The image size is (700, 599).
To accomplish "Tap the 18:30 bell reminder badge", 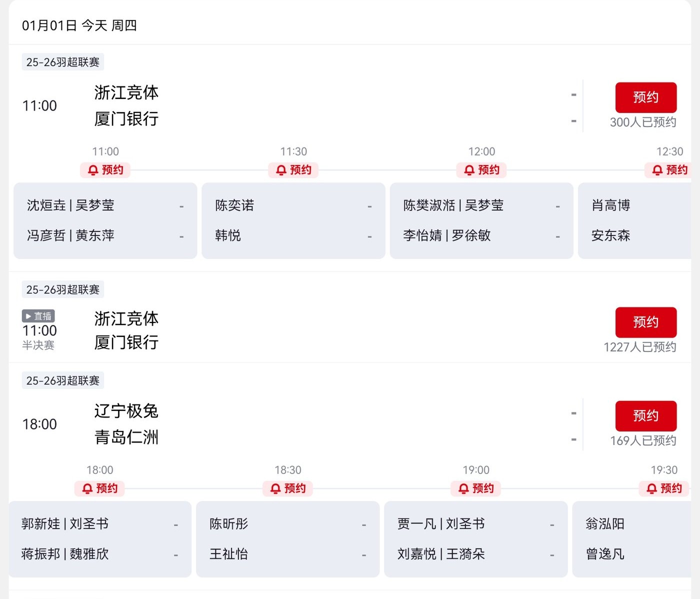I will coord(288,488).
